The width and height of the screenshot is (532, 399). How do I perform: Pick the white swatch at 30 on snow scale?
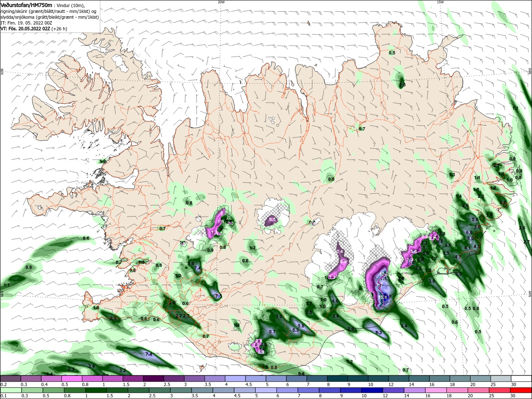pyautogui.click(x=521, y=379)
